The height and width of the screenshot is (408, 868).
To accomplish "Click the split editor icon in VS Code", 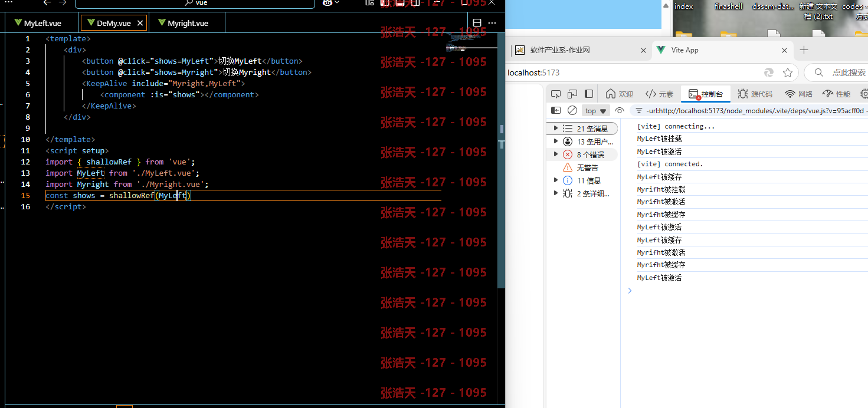I will (x=477, y=23).
